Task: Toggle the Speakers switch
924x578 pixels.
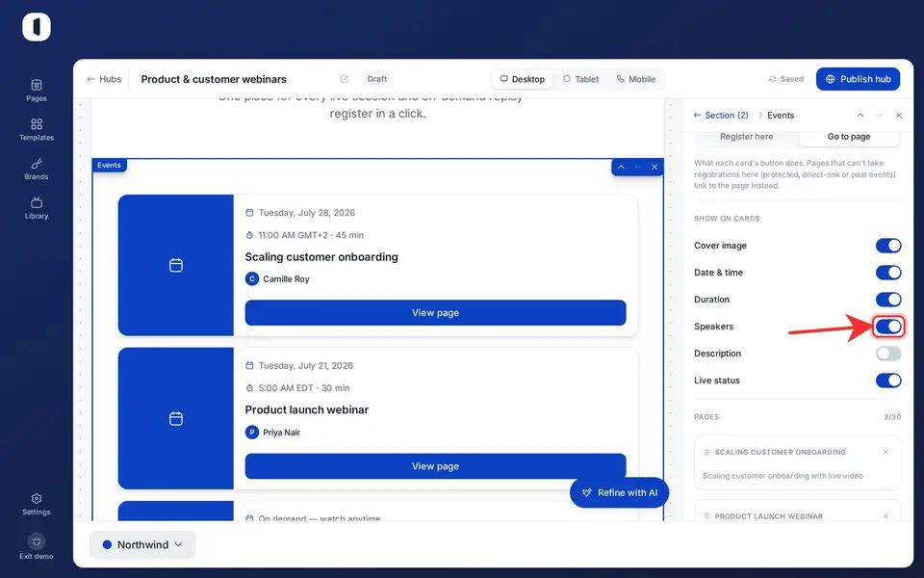Action: pos(888,327)
